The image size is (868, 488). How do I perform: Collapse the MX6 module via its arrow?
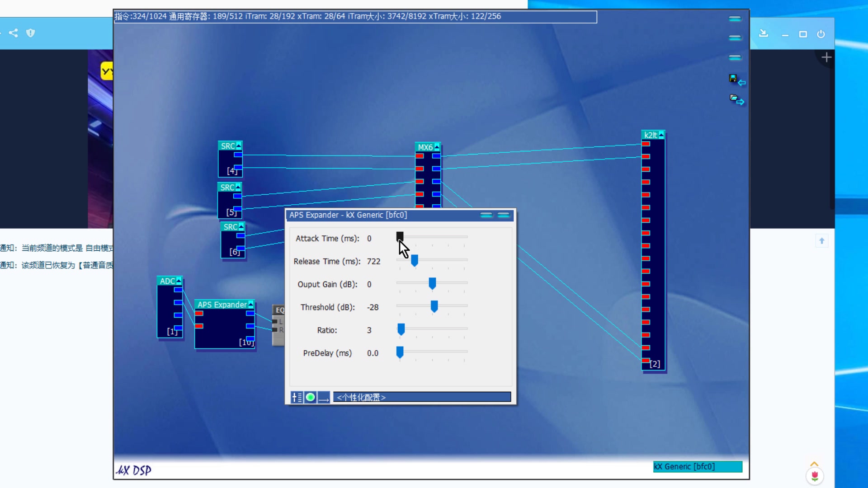(x=437, y=147)
